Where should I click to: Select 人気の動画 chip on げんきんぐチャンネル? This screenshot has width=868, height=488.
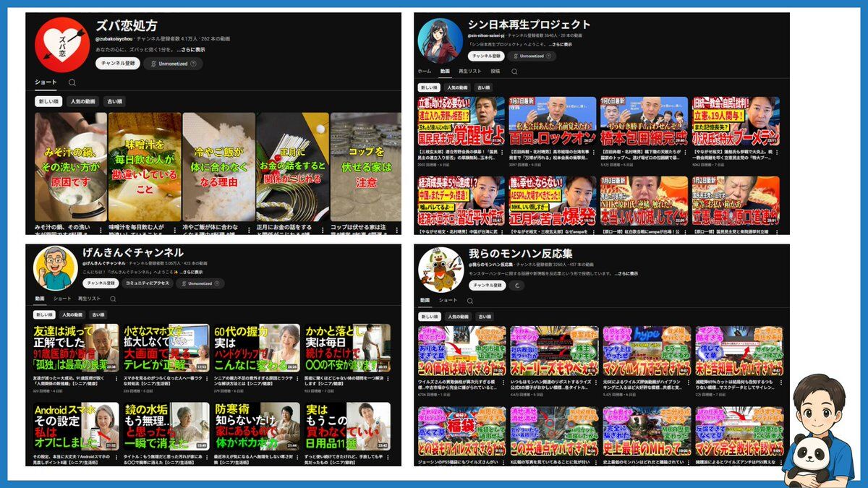(x=72, y=315)
